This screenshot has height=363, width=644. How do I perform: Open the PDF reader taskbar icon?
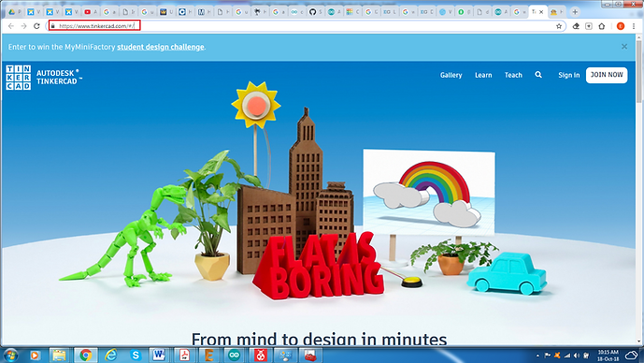[x=184, y=355]
